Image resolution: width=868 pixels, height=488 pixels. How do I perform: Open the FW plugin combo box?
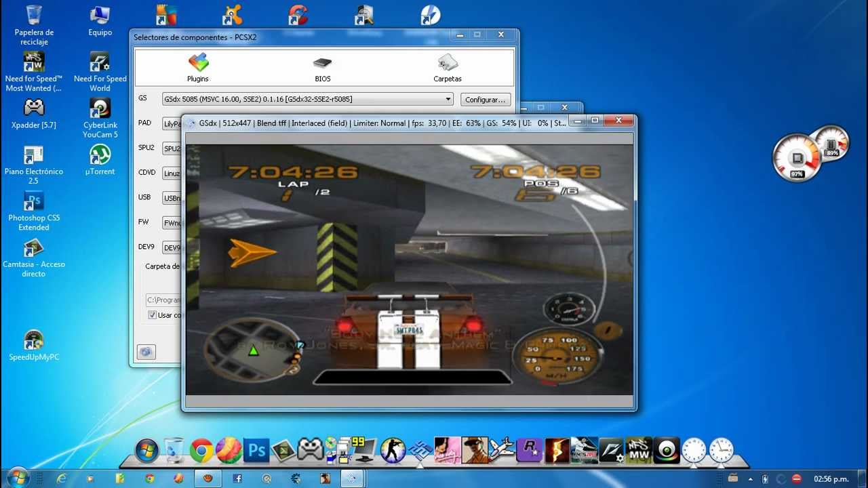tap(172, 222)
